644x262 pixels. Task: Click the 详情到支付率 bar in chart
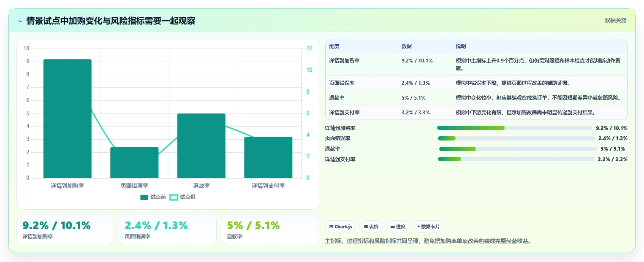coord(268,157)
